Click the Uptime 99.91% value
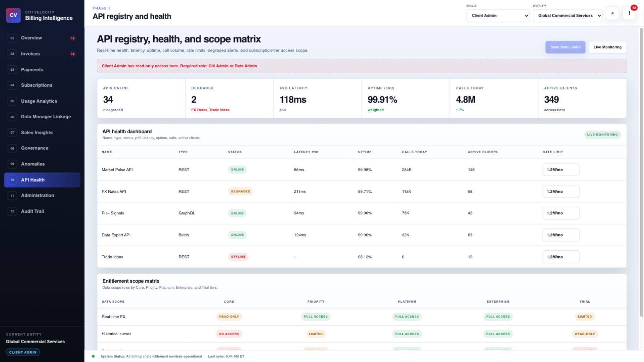644x362 pixels. [x=382, y=100]
